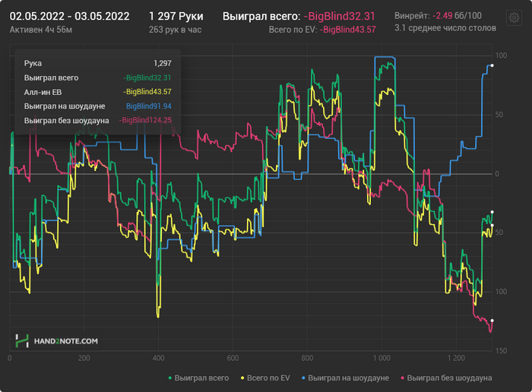Toggle the 'Выиграл без шоудауна' legend series
The height and width of the screenshot is (392, 532).
pos(446,378)
